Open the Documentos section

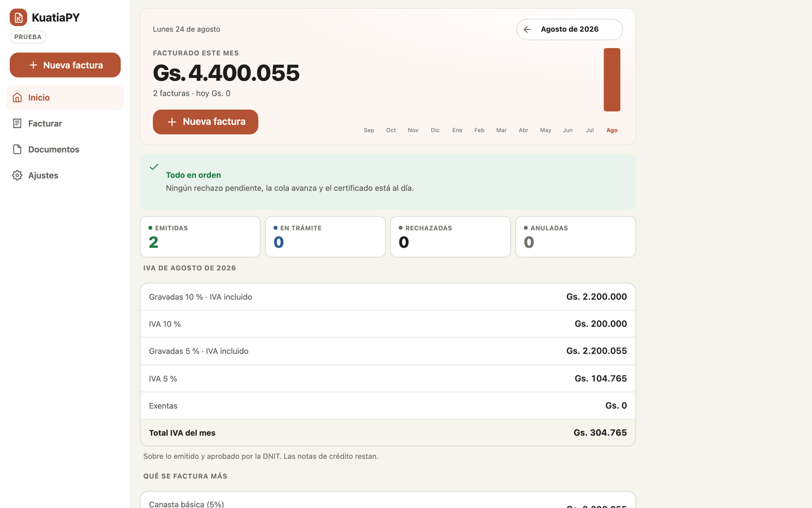click(65, 149)
